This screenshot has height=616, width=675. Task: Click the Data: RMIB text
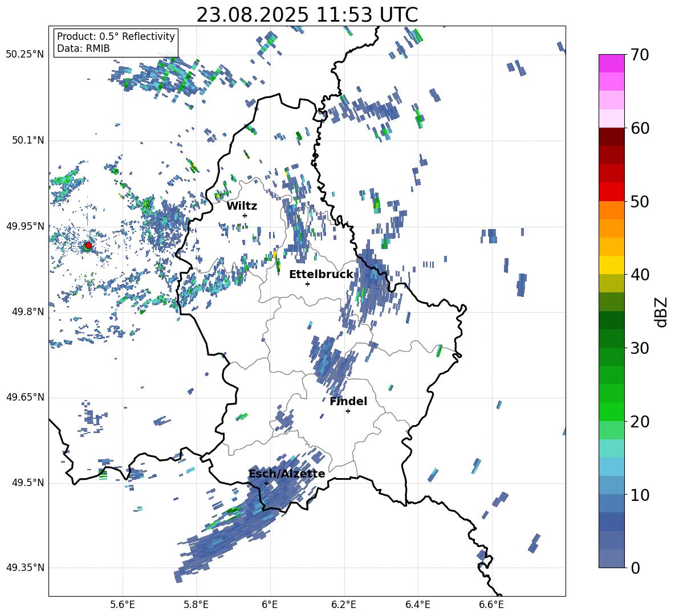click(83, 48)
